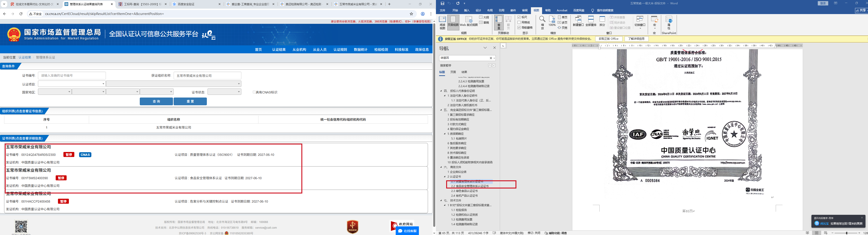Viewport: 868px width, 235px height.
Task: Open the 证书状态 dropdown
Action: click(x=224, y=92)
